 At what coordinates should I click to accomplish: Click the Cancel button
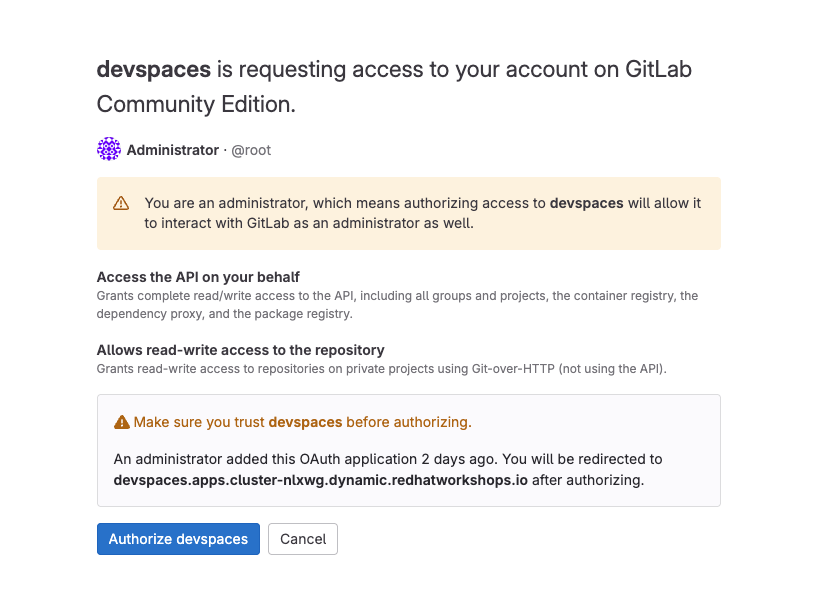(x=302, y=538)
